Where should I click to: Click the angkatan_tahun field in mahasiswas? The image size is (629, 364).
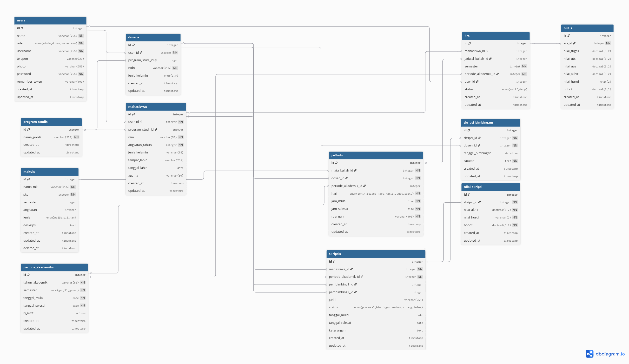156,145
